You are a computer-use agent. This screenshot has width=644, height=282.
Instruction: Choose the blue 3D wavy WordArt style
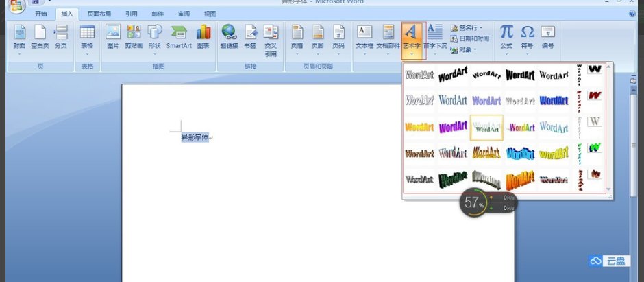(x=521, y=154)
